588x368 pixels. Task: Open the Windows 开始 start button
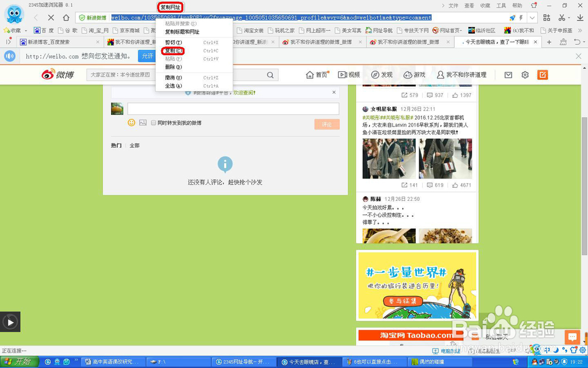tap(19, 362)
